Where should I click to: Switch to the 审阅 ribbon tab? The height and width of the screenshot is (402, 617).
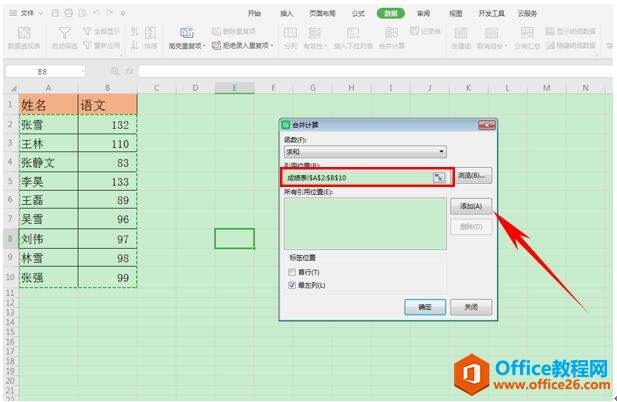click(x=423, y=13)
